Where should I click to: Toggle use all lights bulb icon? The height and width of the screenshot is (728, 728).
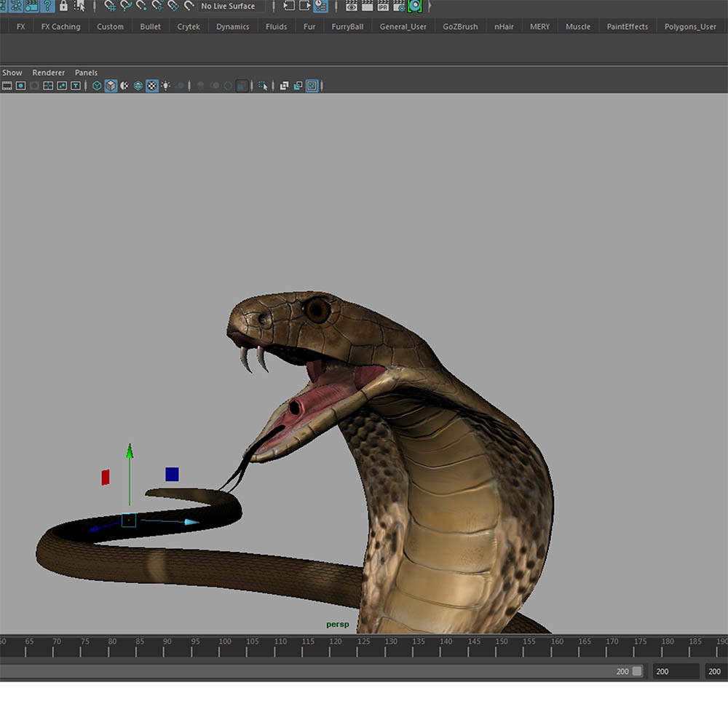coord(166,85)
